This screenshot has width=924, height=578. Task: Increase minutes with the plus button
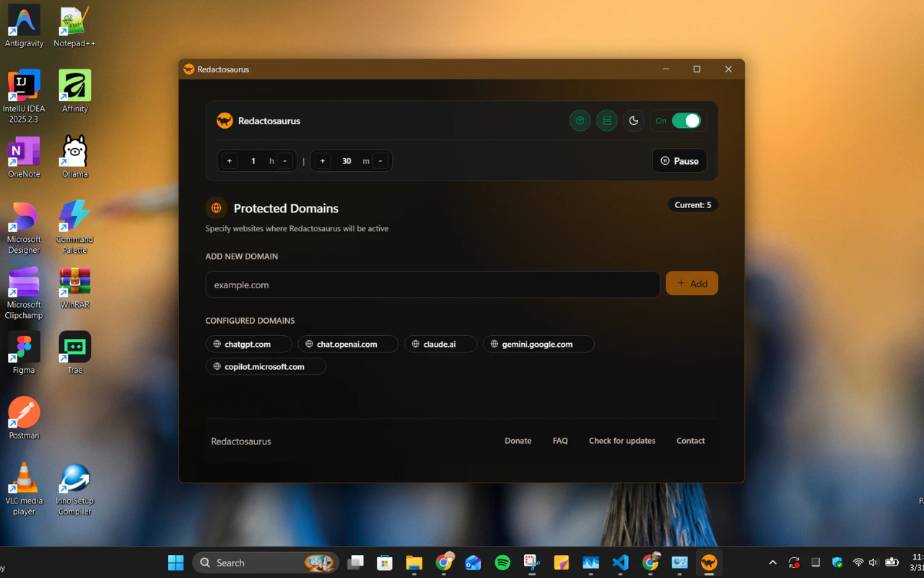coord(323,161)
